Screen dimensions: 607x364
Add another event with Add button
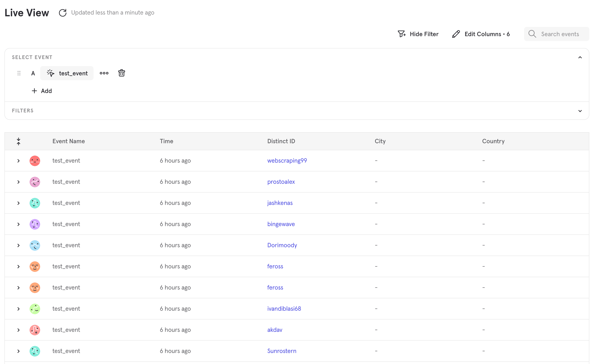42,91
